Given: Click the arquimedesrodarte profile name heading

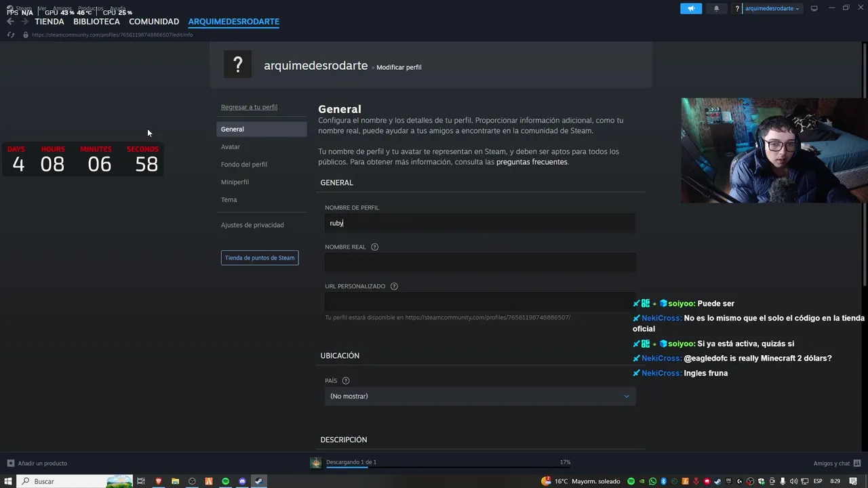Looking at the screenshot, I should (x=315, y=66).
